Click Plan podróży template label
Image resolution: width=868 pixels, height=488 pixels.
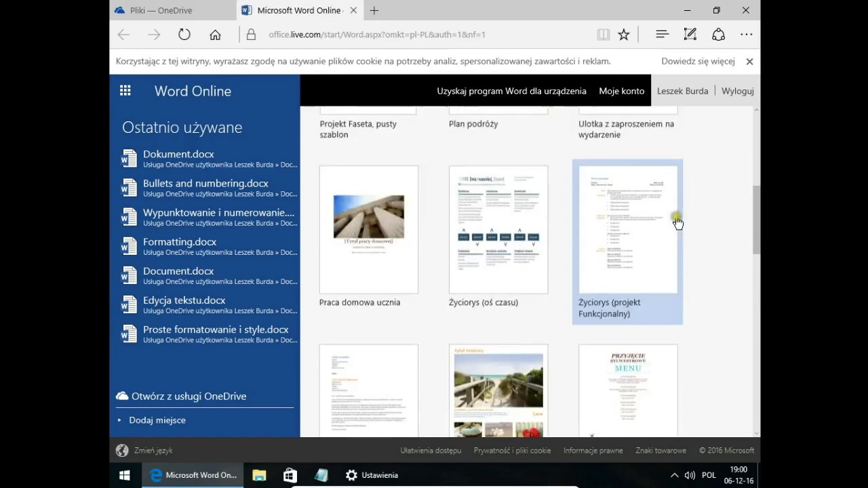[x=473, y=124]
